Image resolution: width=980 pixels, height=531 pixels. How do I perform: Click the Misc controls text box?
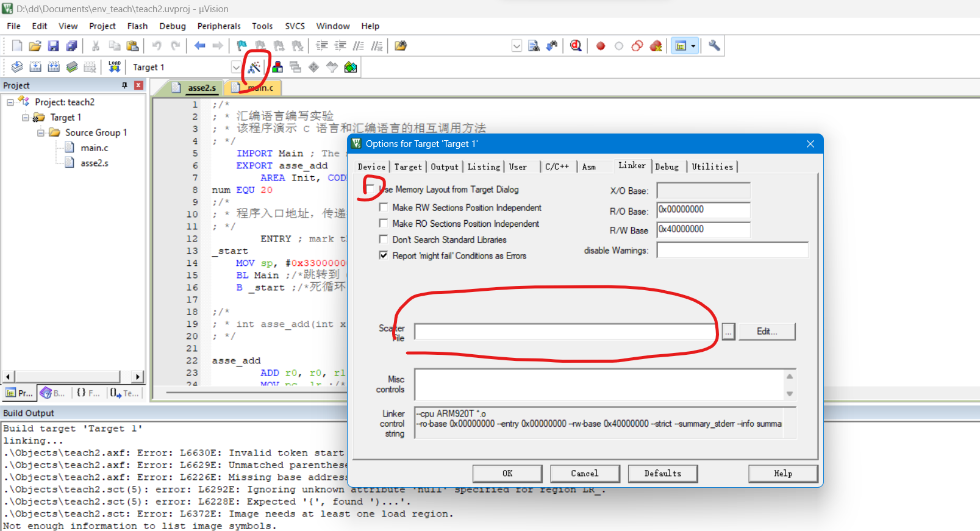click(599, 385)
